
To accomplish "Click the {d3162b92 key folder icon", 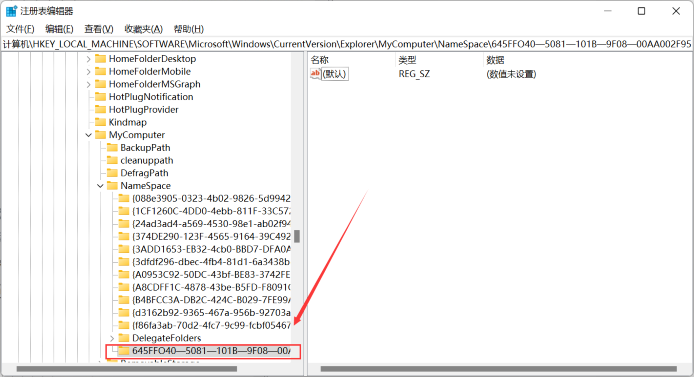I will coord(124,313).
